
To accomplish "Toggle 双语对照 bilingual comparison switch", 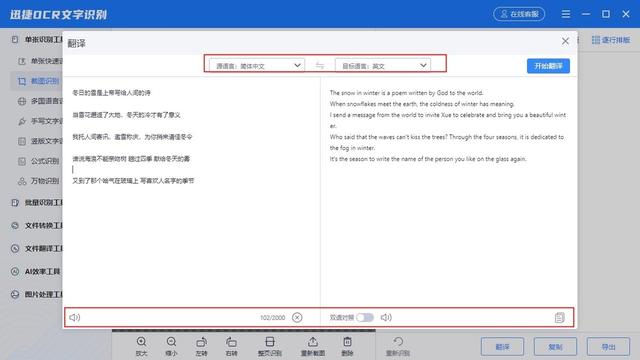I will 364,317.
